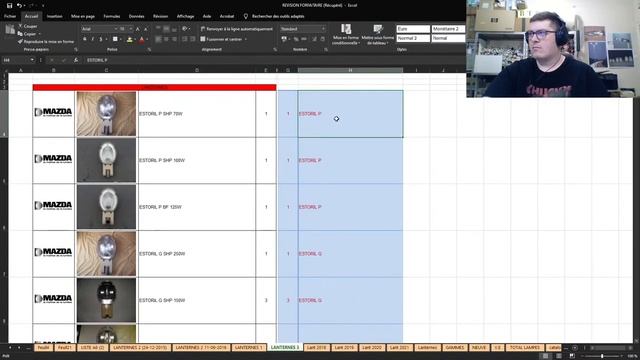Save the workbook with the disk icon

click(9, 5)
